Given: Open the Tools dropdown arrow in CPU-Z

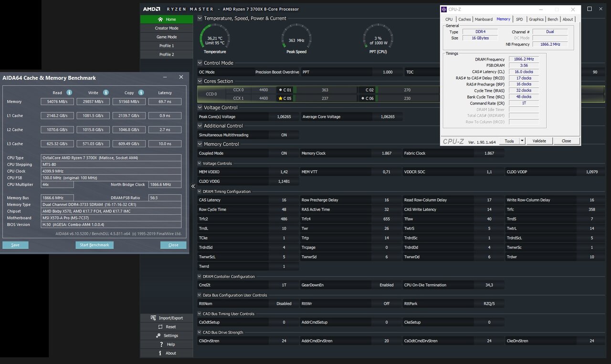Looking at the screenshot, I should [x=522, y=141].
